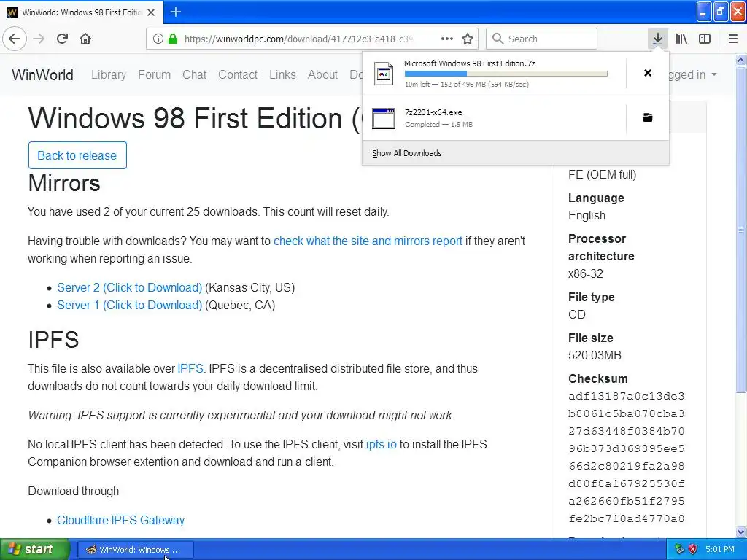Viewport: 747px width, 560px height.
Task: Click the x86-32 architecture value
Action: pos(586,274)
